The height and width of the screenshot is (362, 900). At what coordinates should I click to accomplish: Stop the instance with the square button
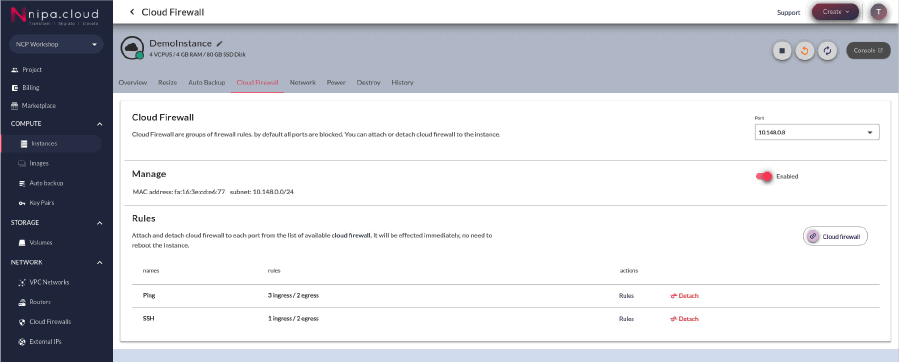[781, 50]
